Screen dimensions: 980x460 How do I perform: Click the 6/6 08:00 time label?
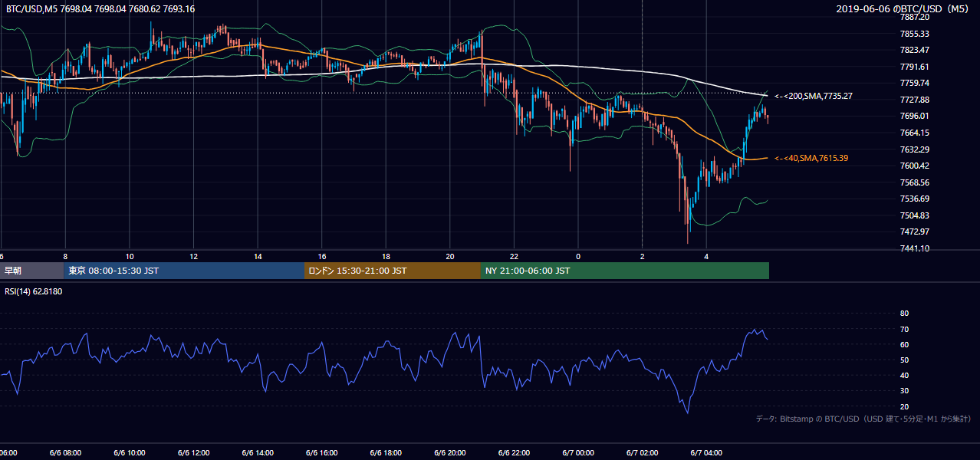(65, 453)
